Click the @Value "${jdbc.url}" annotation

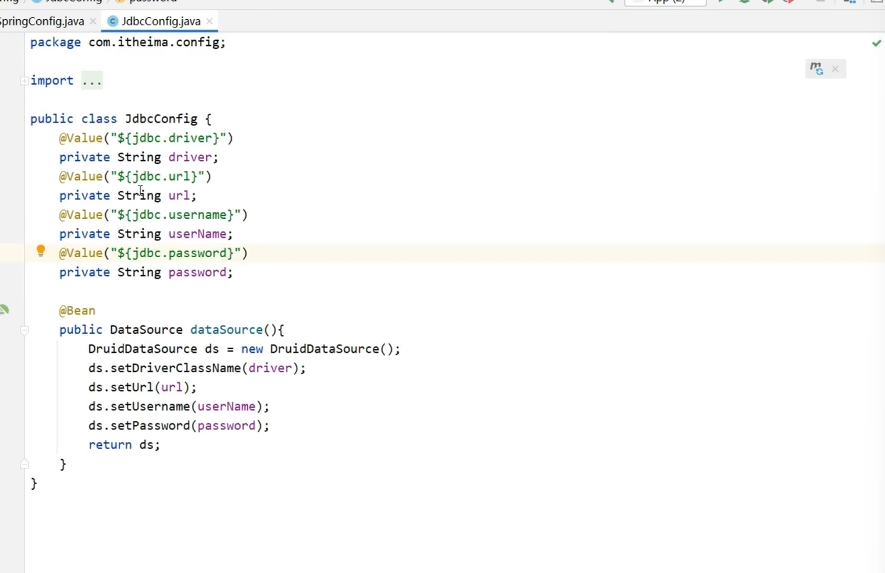tap(135, 177)
